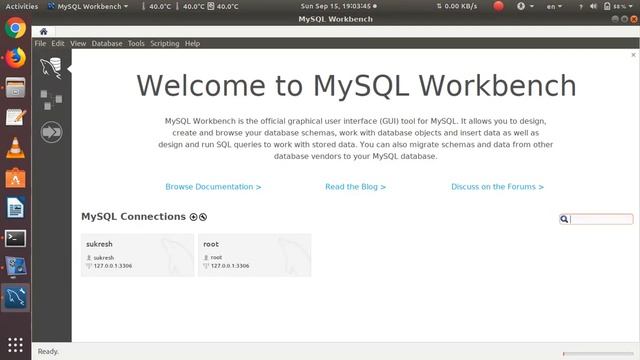Open the Files manager from the dock
Screen dimensions: 640x360
[16, 87]
